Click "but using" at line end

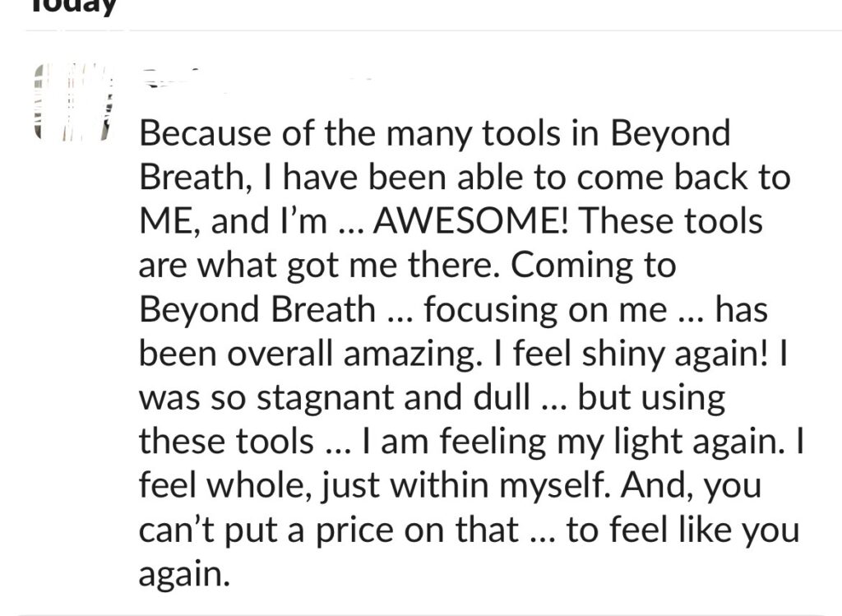[651, 397]
